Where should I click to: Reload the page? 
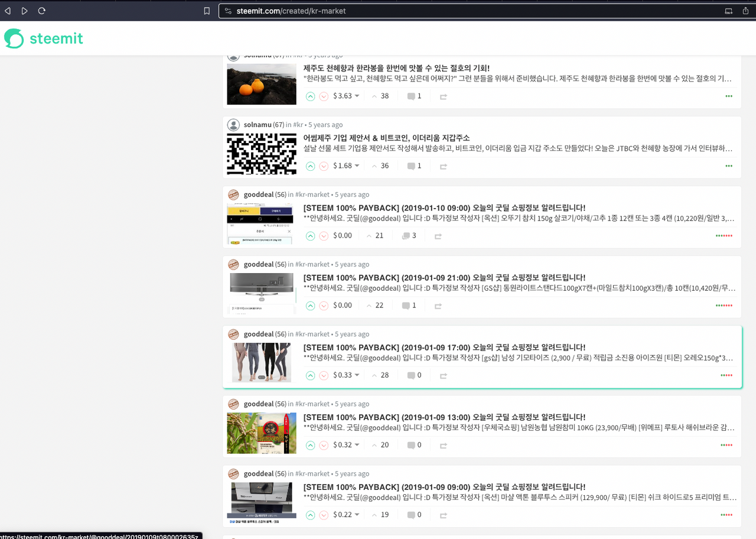tap(41, 11)
